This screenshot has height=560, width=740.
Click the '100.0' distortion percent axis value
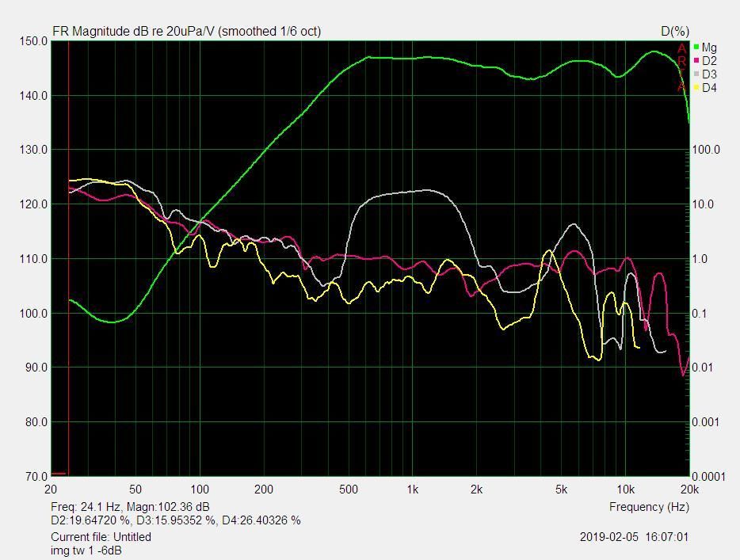(x=706, y=150)
